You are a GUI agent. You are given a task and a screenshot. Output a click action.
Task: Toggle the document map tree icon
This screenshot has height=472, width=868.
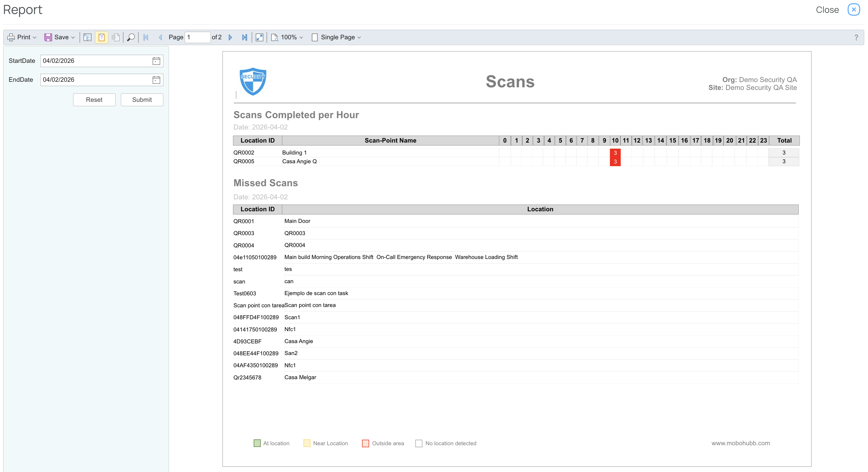coord(87,37)
